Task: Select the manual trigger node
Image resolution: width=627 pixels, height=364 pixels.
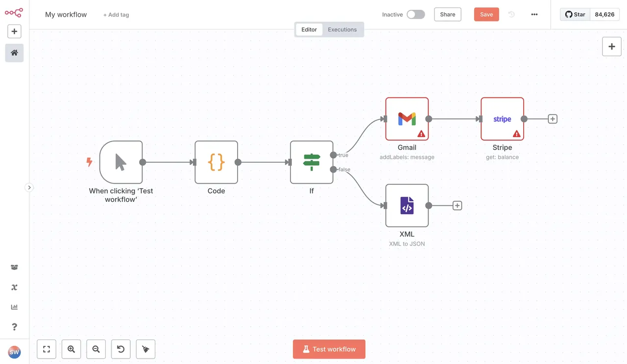Action: (x=121, y=162)
